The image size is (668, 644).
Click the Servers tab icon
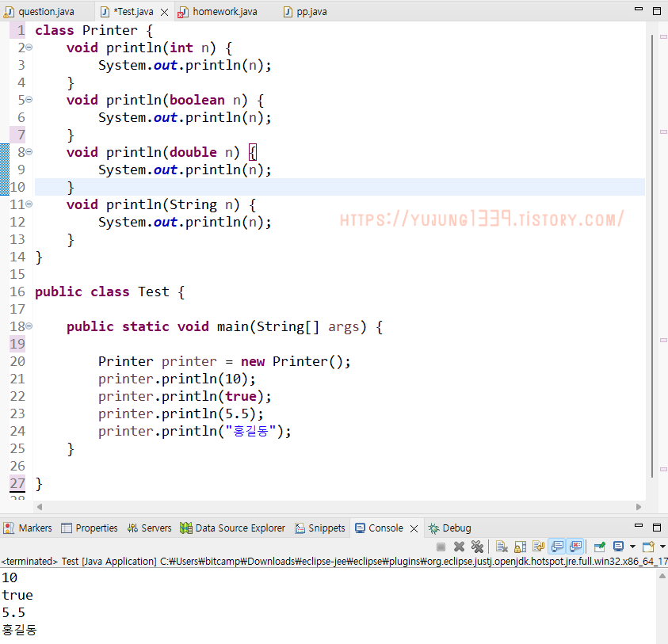pos(132,528)
